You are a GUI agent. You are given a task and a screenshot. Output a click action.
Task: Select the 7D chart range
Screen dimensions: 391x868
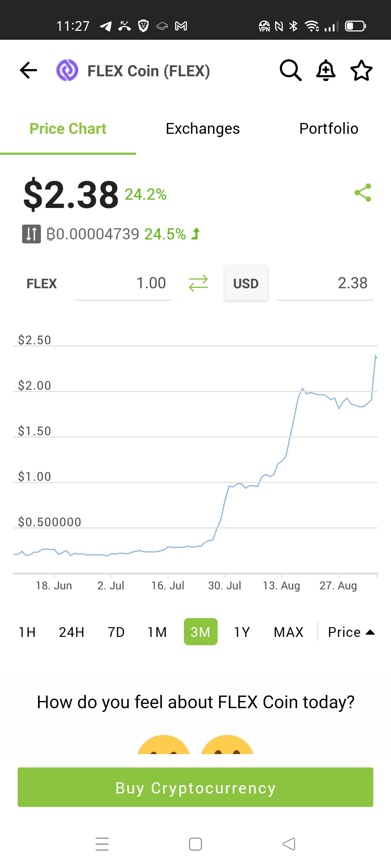pyautogui.click(x=116, y=632)
